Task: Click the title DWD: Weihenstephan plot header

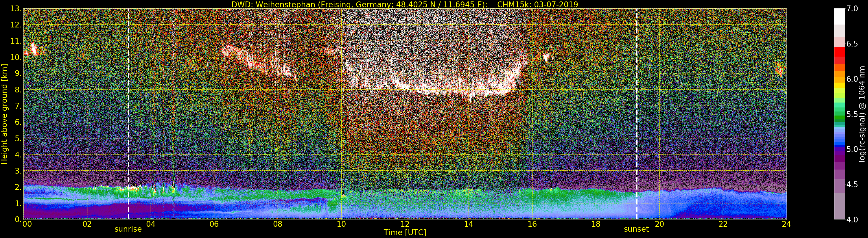Action: pos(405,4)
